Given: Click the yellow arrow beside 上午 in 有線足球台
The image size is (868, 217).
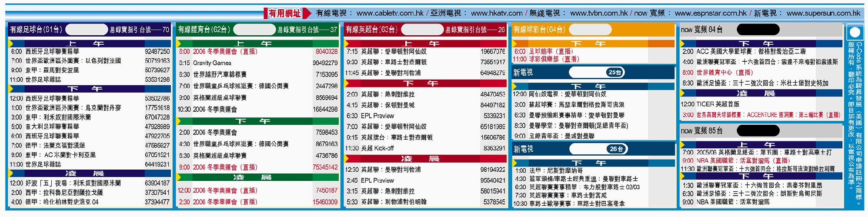Looking at the screenshot, I should pos(11,43).
